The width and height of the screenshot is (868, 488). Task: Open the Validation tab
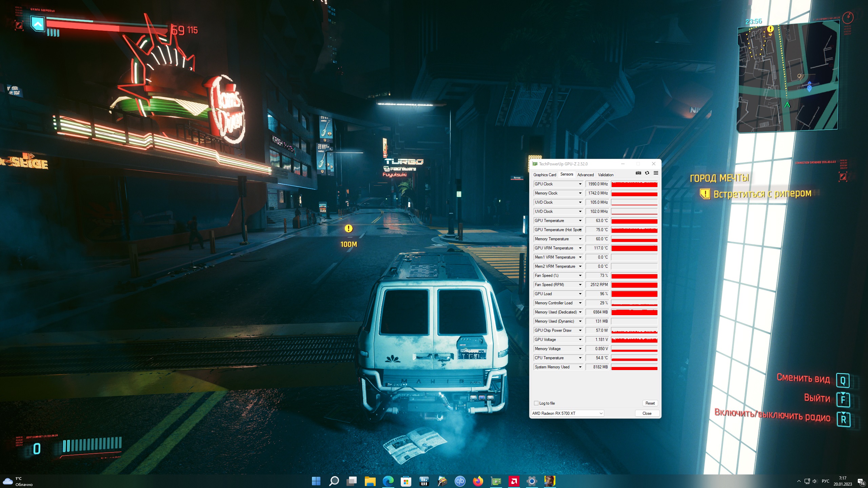click(606, 175)
